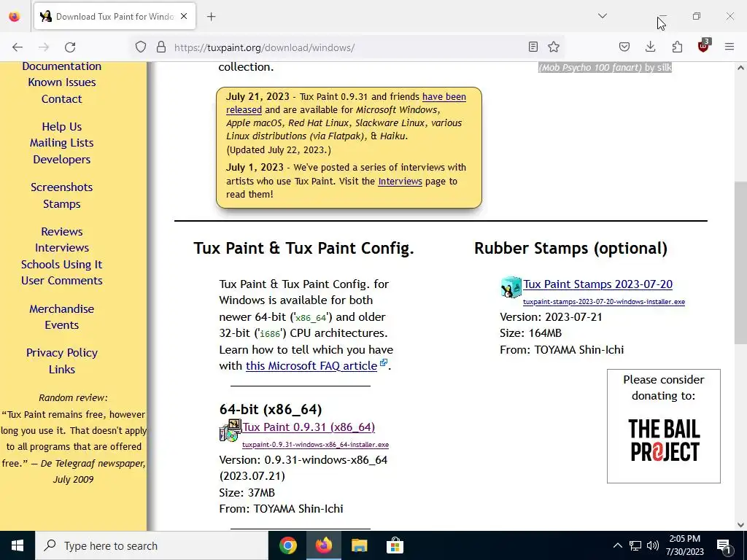Click the Firefox back arrow
The height and width of the screenshot is (560, 747).
[x=18, y=47]
